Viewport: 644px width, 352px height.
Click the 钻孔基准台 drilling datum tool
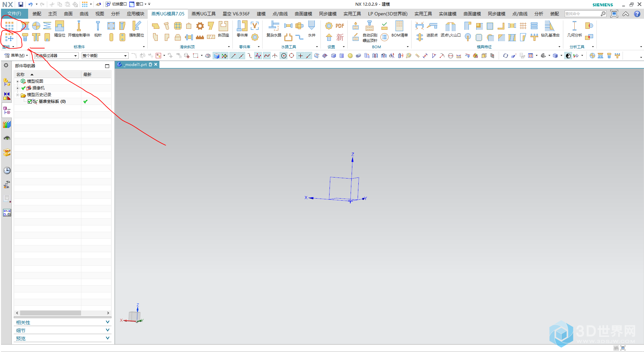550,29
